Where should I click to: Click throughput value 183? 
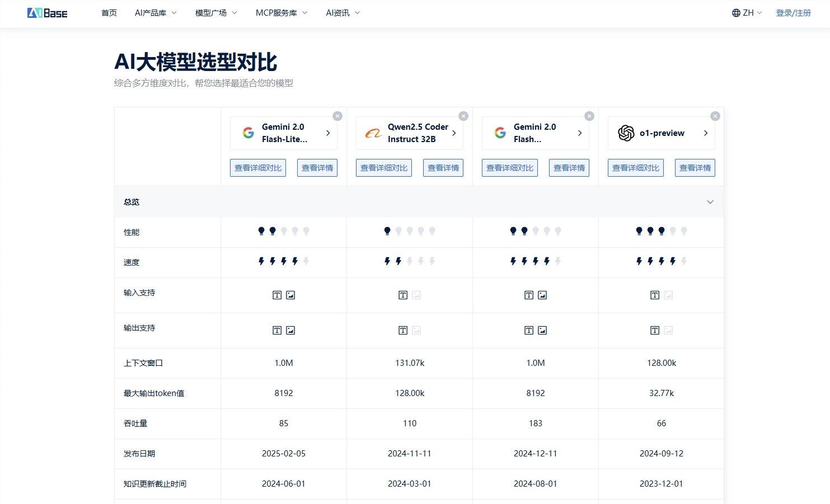(x=536, y=423)
